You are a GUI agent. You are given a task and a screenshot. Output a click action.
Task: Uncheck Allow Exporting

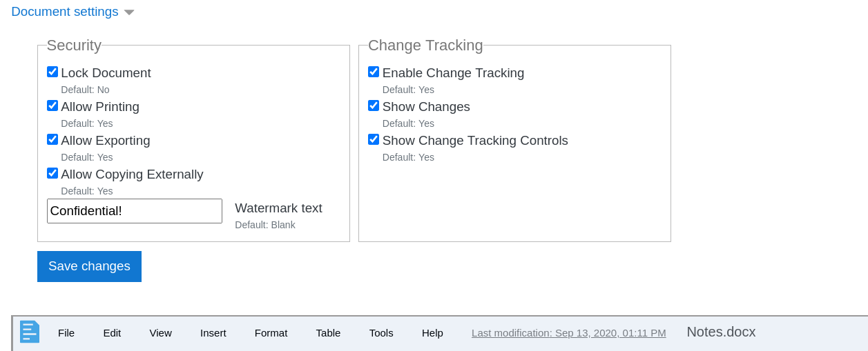[x=52, y=139]
